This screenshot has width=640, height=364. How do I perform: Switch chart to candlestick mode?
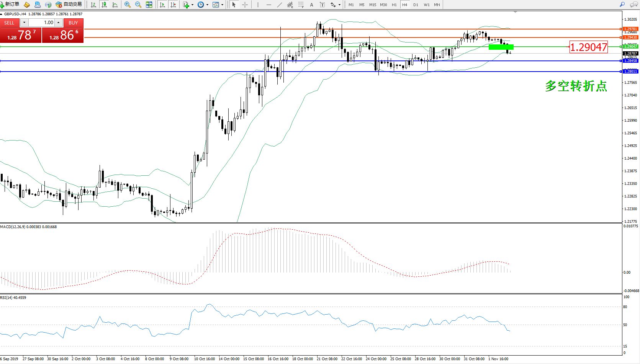pos(104,5)
